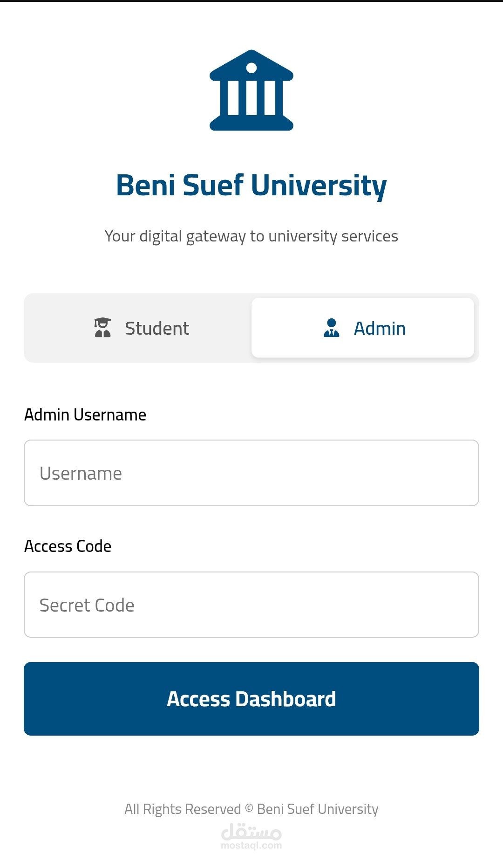Click the Admin Username field label

coord(85,415)
